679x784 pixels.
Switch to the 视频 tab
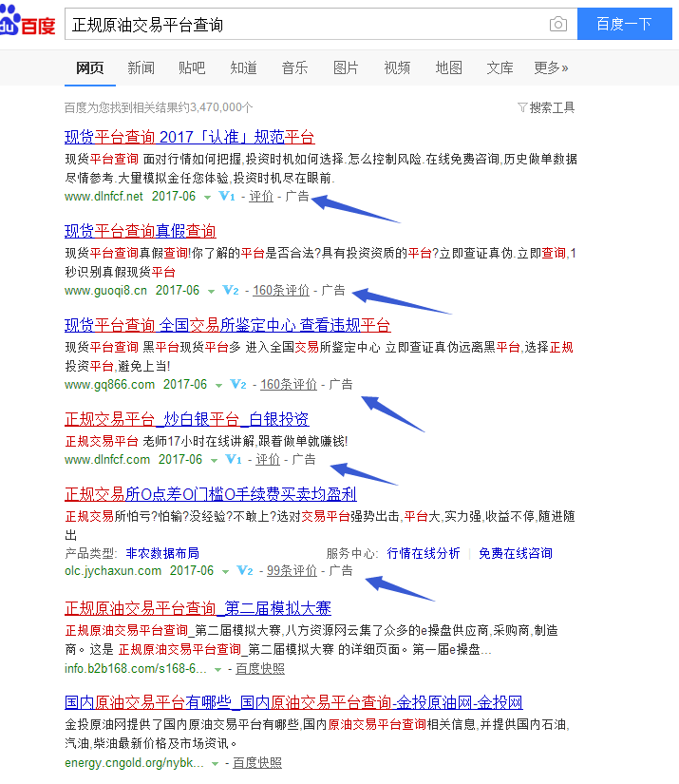tap(397, 67)
